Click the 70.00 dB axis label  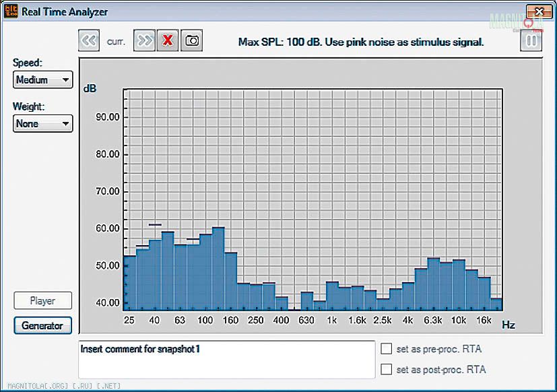click(108, 191)
